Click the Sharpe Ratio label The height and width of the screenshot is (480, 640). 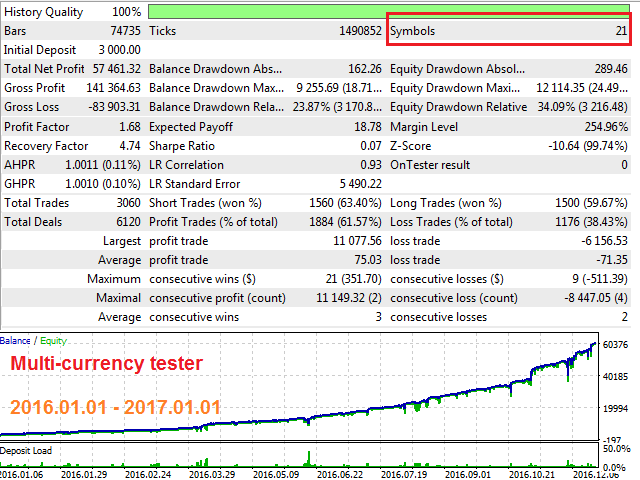(x=184, y=146)
